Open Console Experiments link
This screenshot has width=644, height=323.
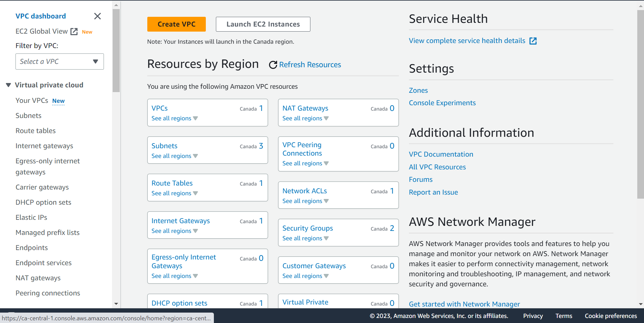click(442, 103)
